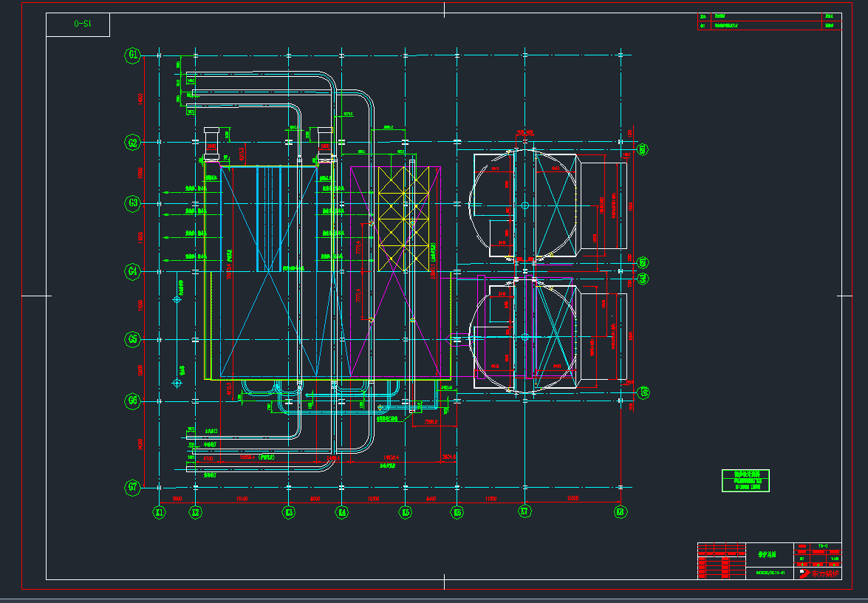This screenshot has height=603, width=868.
Task: Select the K1 grid axis bubble
Action: pos(160,513)
